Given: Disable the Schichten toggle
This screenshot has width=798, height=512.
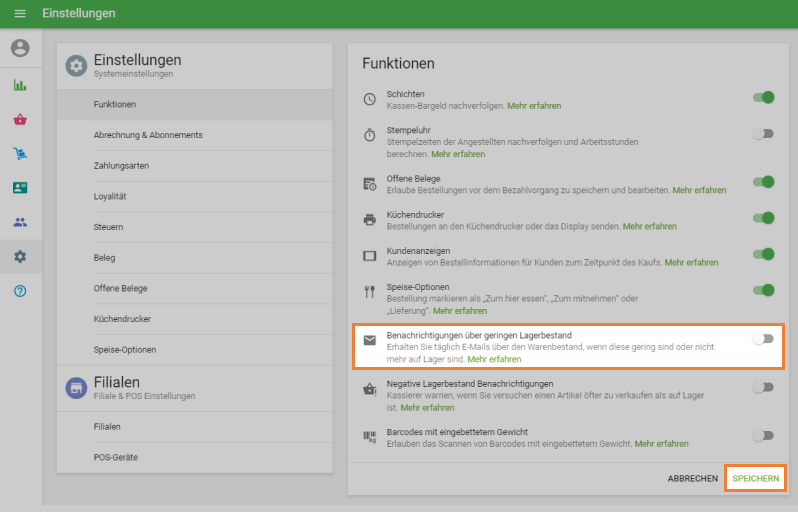Looking at the screenshot, I should [x=764, y=98].
